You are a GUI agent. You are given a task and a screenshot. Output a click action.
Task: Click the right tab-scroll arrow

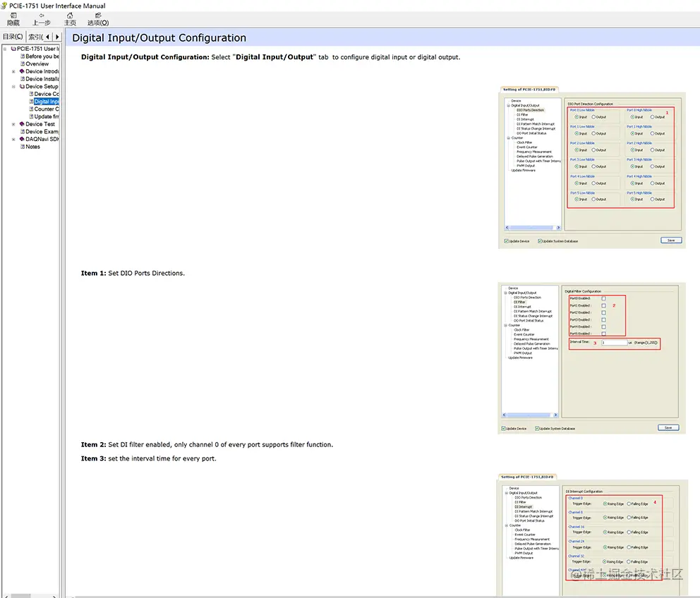click(x=56, y=37)
